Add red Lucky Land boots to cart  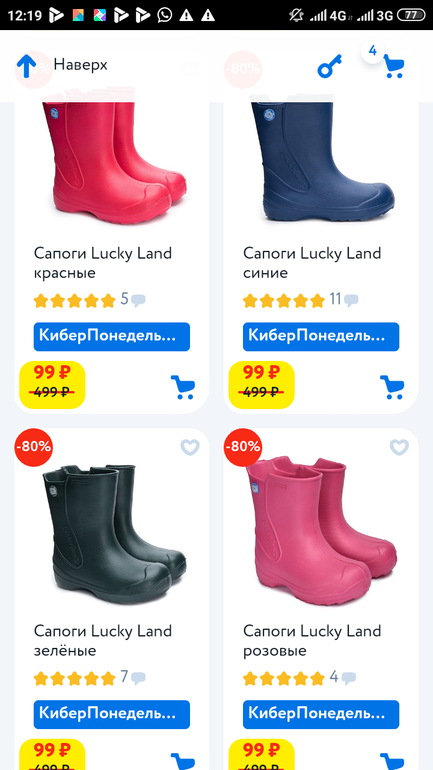pyautogui.click(x=183, y=387)
